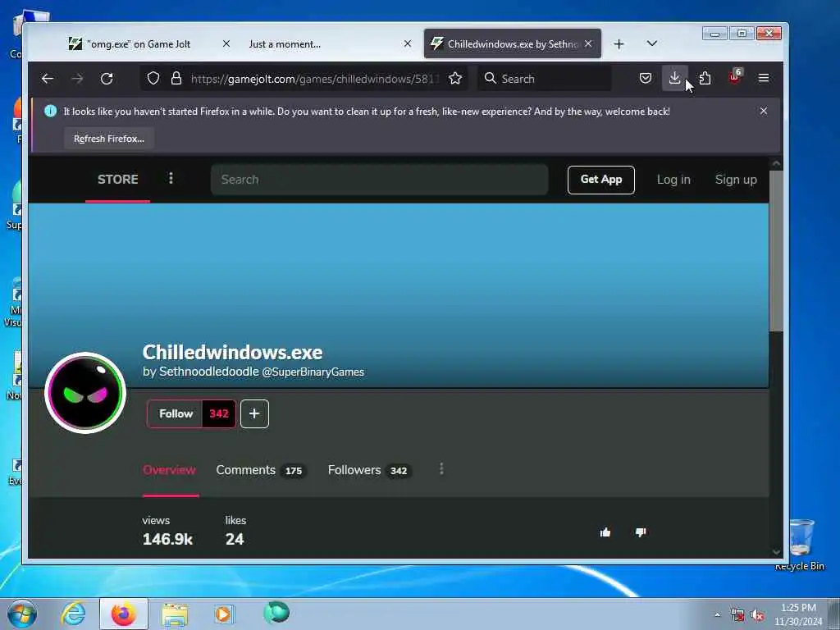Screen dimensions: 840x630
Task: Open the Followers 342 tab
Action: point(369,470)
